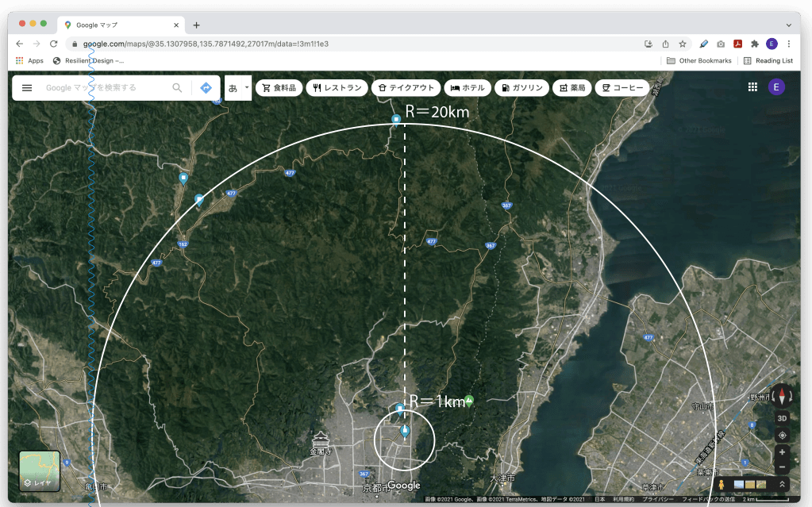Screen dimensions: 812x507
Task: Click the search magnifier icon
Action: pos(177,88)
